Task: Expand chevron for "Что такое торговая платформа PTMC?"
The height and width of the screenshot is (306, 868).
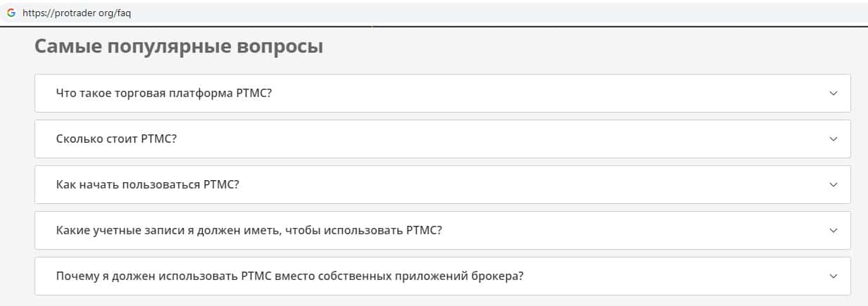Action: [x=834, y=93]
